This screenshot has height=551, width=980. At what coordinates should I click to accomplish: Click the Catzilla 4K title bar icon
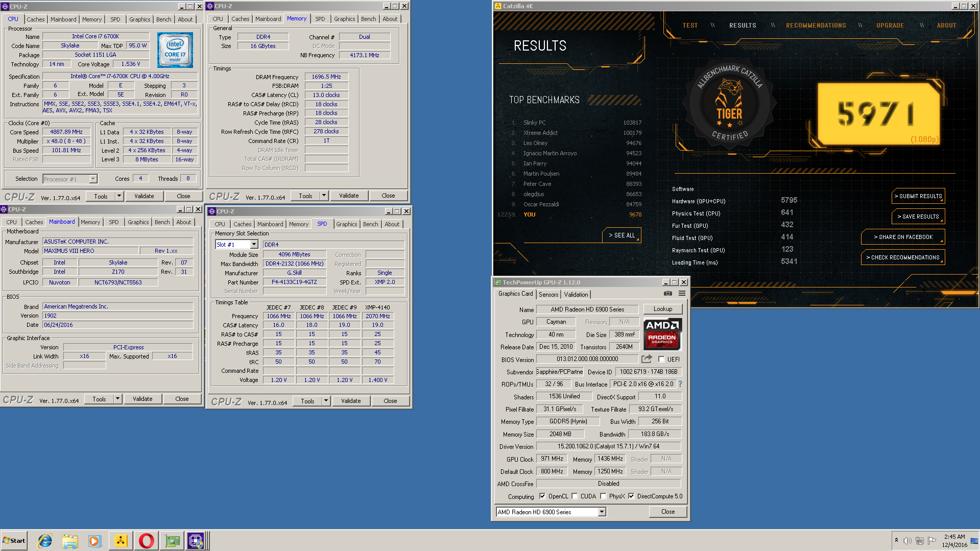(x=498, y=6)
